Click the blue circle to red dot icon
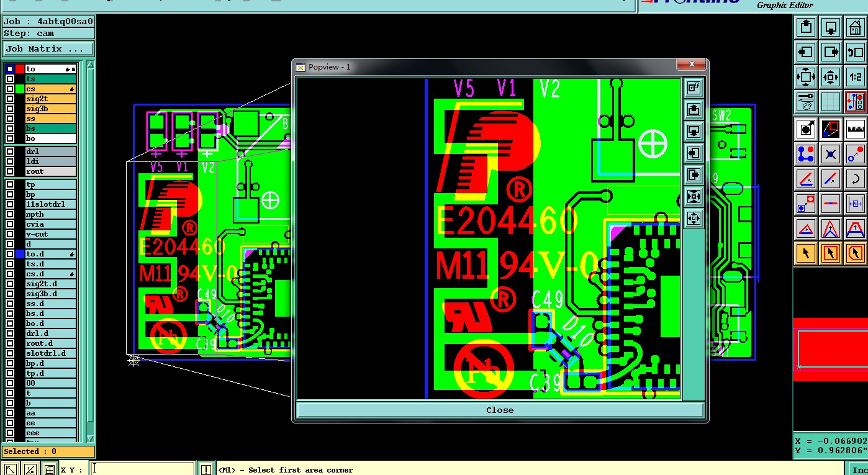 click(x=856, y=153)
